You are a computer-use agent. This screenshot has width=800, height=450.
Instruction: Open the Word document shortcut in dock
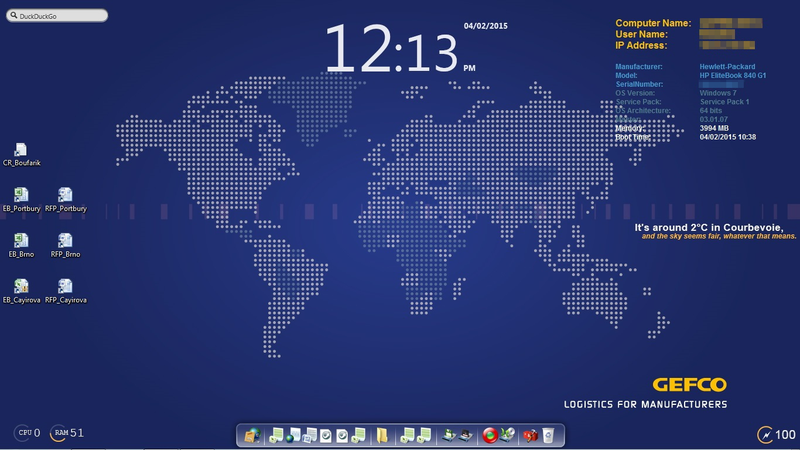(310, 435)
